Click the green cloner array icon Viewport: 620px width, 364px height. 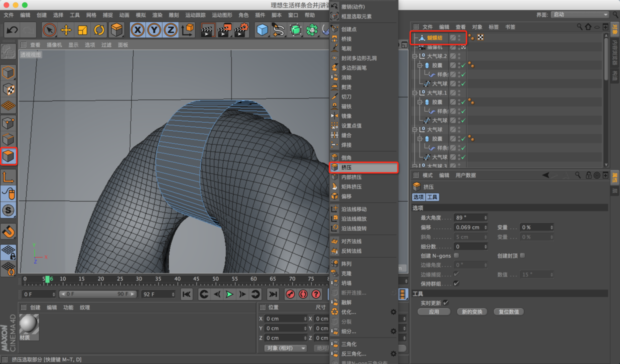[x=312, y=30]
